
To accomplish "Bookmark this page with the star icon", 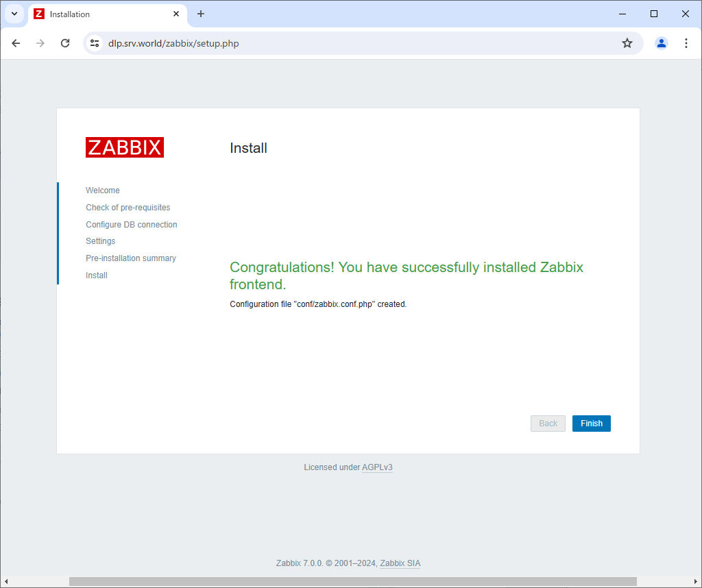I will pos(627,43).
